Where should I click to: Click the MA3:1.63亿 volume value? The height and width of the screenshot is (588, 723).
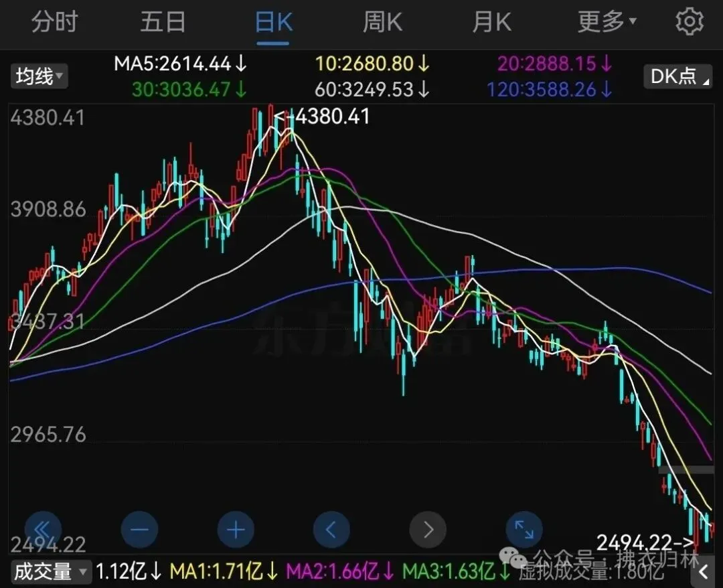pos(457,572)
